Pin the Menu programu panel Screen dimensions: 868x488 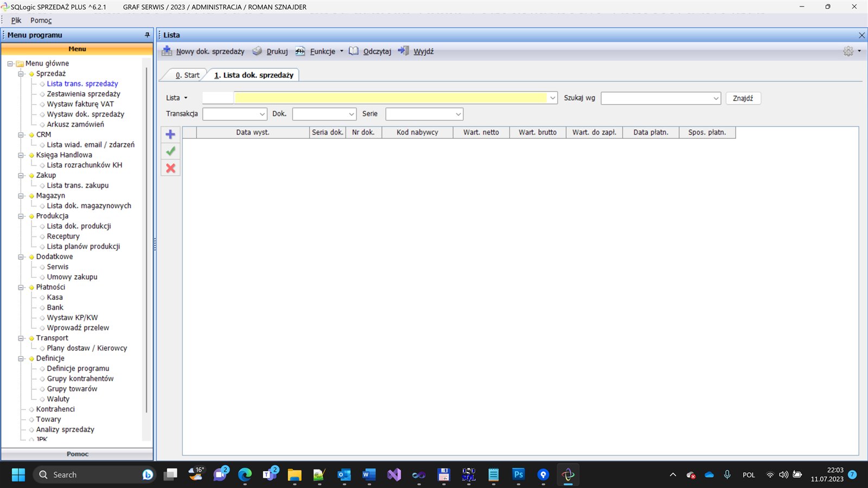coord(147,35)
